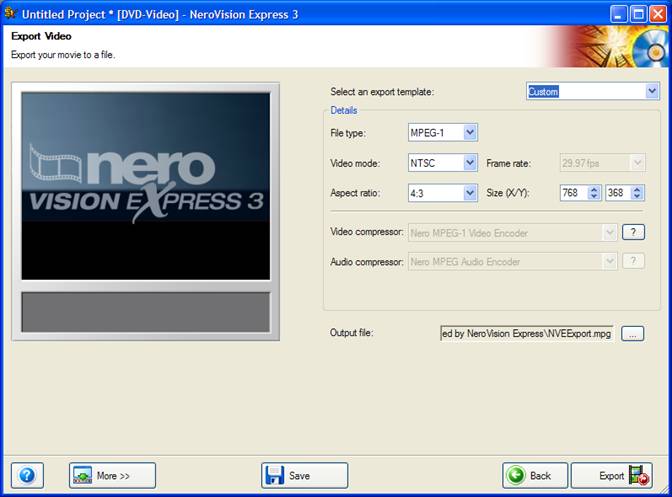Open the help question mark icon
672x497 pixels.
pos(27,475)
